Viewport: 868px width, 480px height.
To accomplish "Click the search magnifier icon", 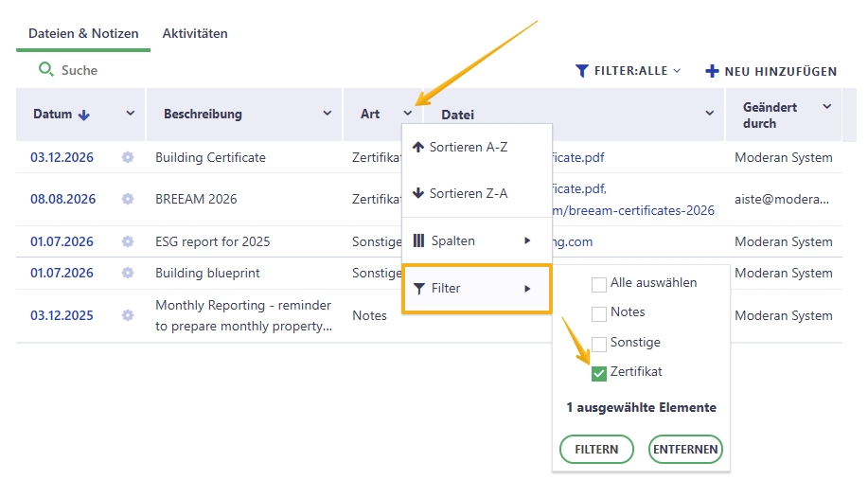I will (x=46, y=70).
